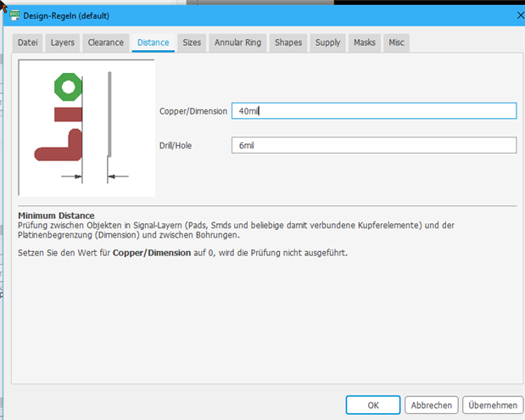Image resolution: width=525 pixels, height=420 pixels.
Task: Click the Design-Regeln title bar icon
Action: coord(14,15)
